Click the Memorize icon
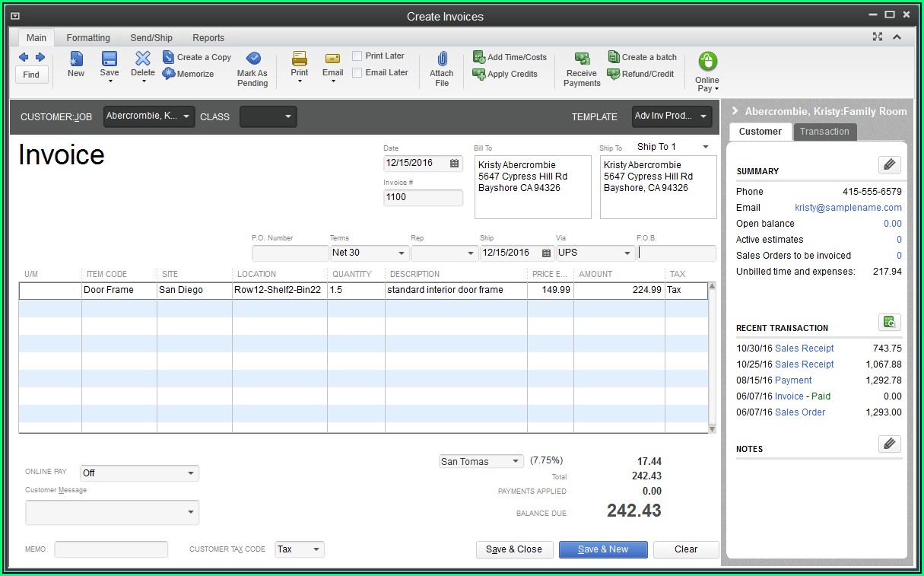Image resolution: width=924 pixels, height=576 pixels. (x=169, y=74)
